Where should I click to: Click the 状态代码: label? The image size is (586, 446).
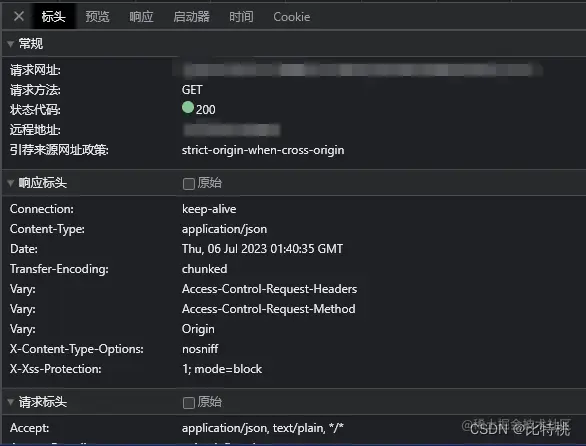click(x=35, y=110)
